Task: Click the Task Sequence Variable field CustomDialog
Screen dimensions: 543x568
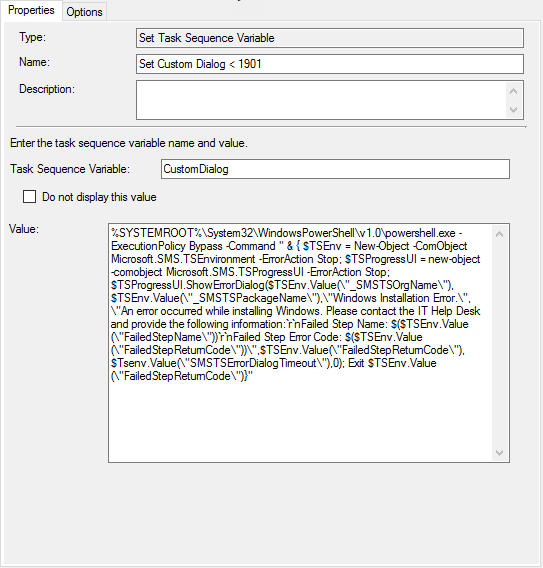Action: pyautogui.click(x=335, y=169)
